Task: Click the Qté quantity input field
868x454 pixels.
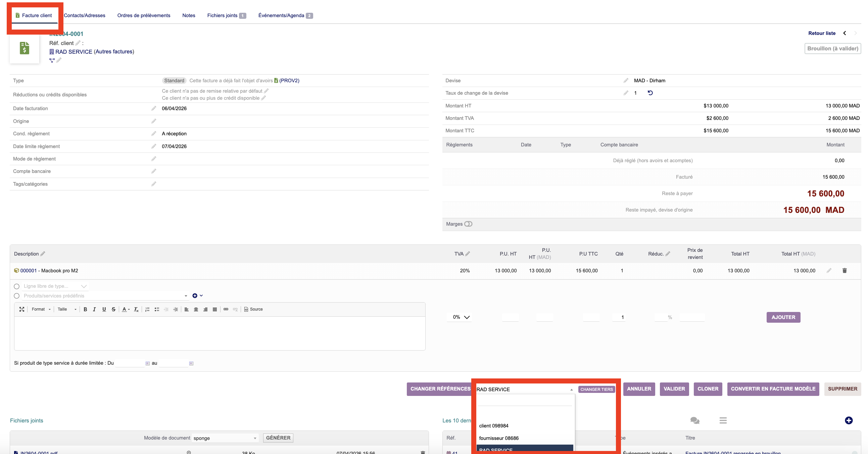Action: pyautogui.click(x=619, y=317)
